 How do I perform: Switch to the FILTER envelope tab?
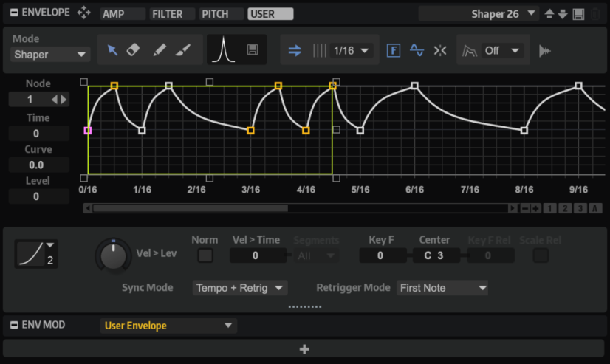(171, 14)
